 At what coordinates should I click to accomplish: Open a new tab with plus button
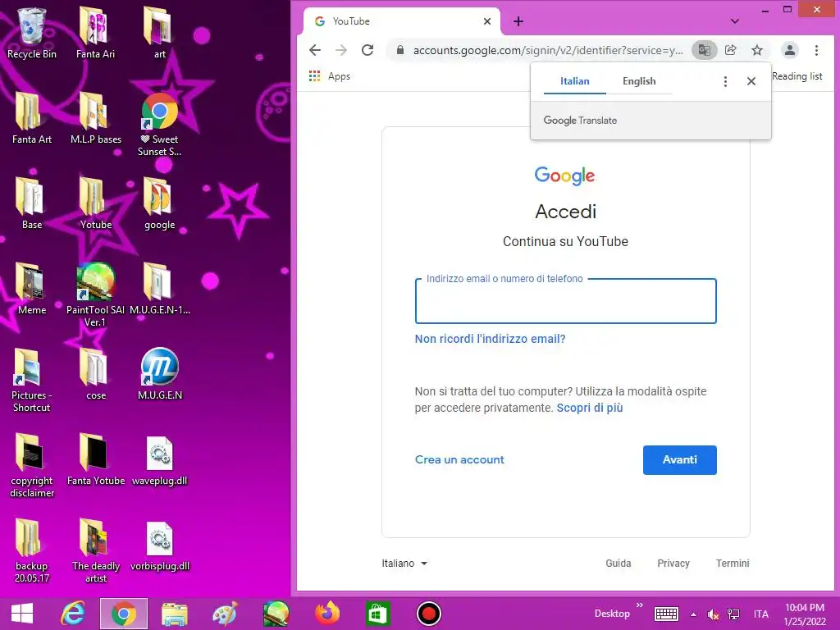coord(518,21)
